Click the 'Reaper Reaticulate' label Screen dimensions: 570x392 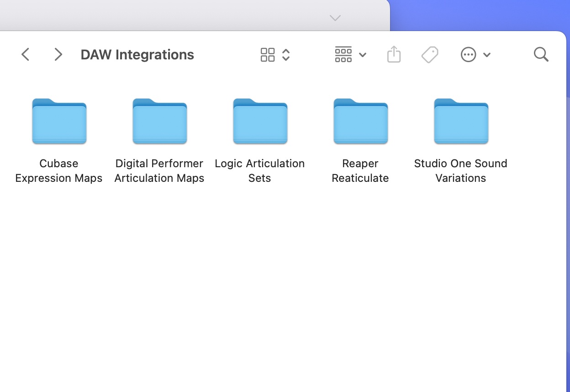[360, 170]
